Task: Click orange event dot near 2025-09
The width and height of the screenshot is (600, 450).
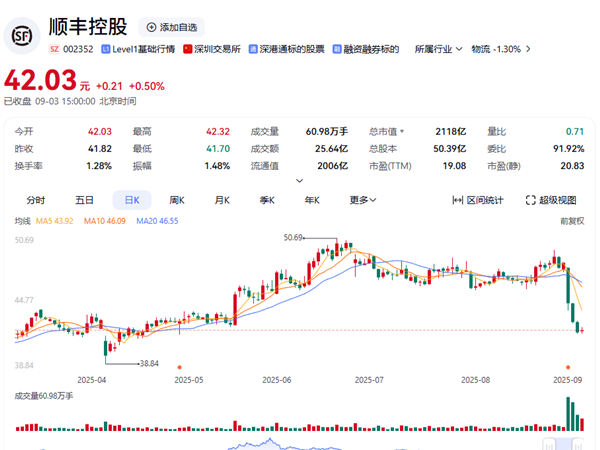Action: tap(568, 367)
